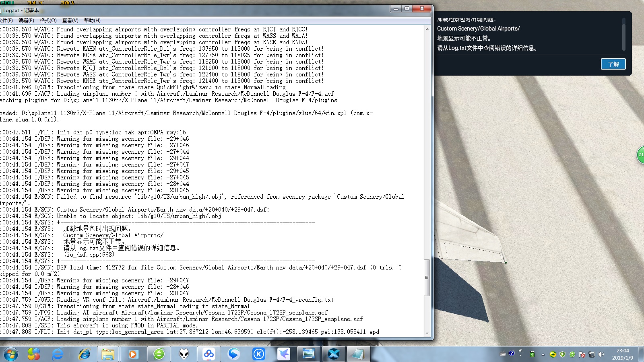Open the 编辑(E) menu in Notepad
This screenshot has width=644, height=362.
point(26,21)
